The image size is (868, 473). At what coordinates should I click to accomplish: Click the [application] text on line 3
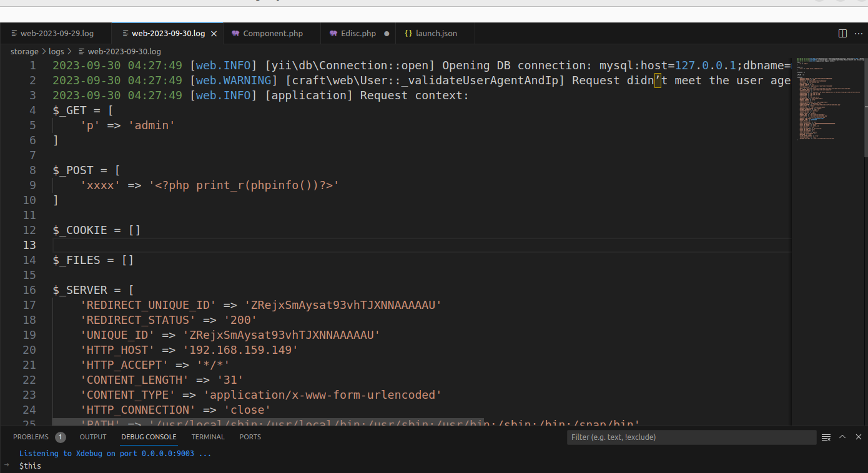pyautogui.click(x=309, y=95)
